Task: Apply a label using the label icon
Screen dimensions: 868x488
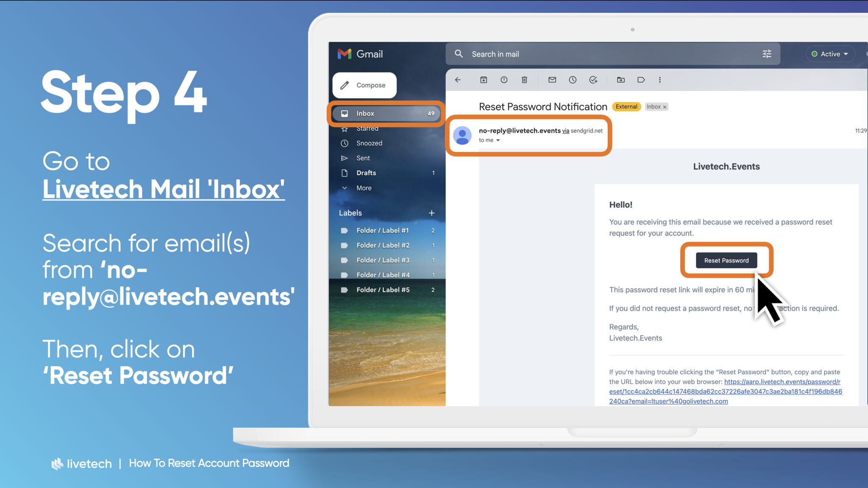Action: click(x=641, y=80)
